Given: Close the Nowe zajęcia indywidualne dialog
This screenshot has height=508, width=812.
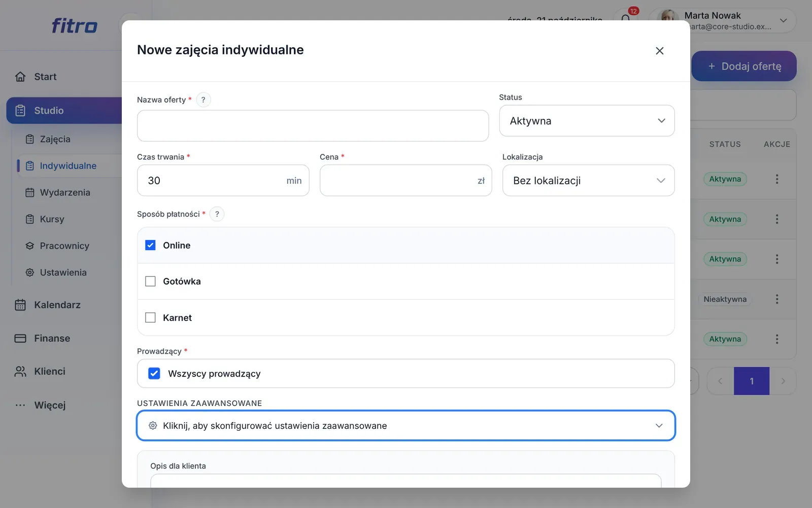Looking at the screenshot, I should click(660, 51).
